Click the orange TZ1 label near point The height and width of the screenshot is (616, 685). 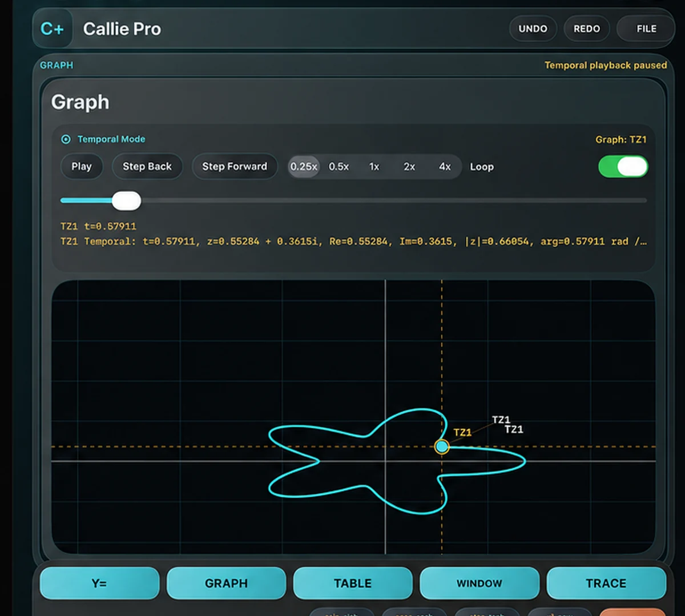click(x=462, y=432)
